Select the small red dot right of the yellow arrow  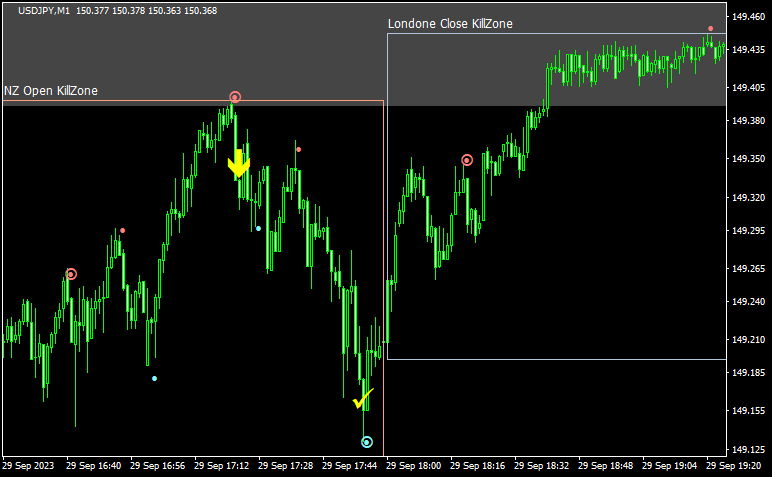(298, 149)
